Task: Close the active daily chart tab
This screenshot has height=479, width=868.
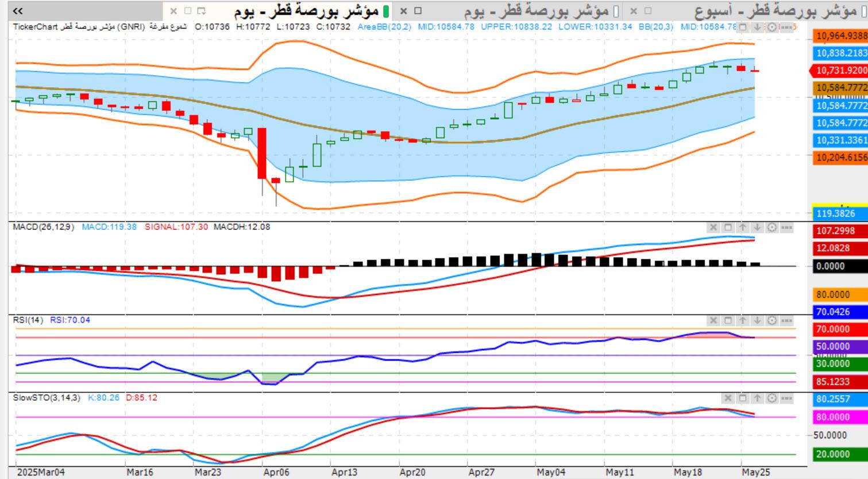Action: point(173,11)
